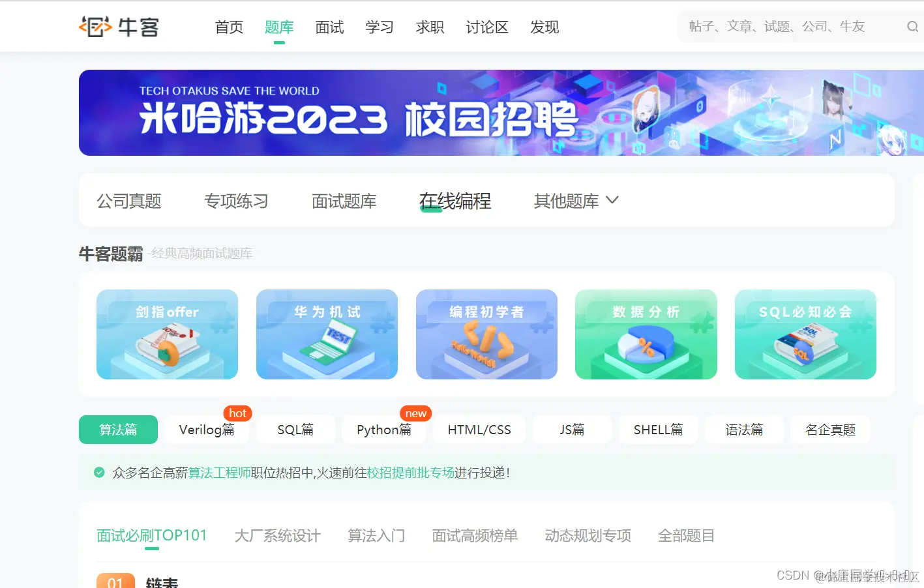Switch to the 动态规划专项 tab

[588, 536]
